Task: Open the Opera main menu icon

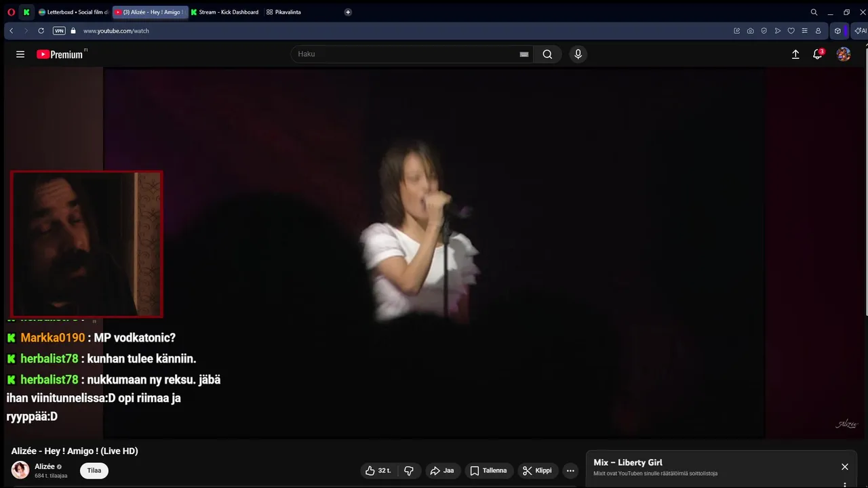Action: [x=12, y=12]
